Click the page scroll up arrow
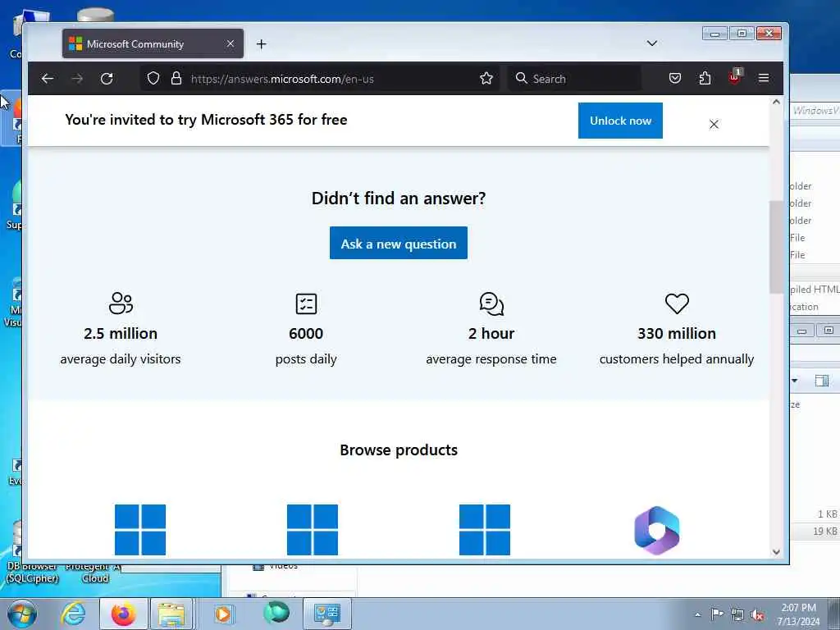Viewport: 840px width, 630px height. pos(776,102)
